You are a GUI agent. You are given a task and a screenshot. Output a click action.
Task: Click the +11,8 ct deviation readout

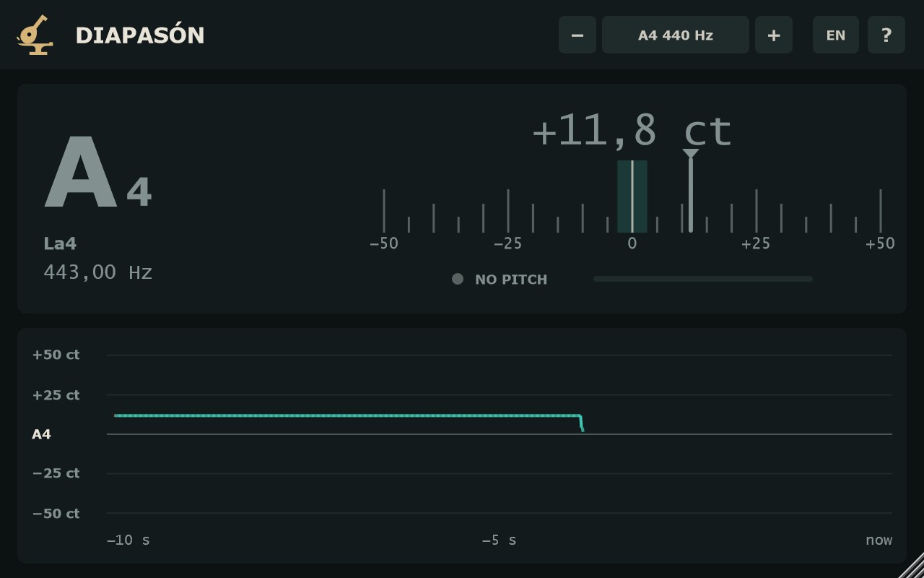[632, 131]
